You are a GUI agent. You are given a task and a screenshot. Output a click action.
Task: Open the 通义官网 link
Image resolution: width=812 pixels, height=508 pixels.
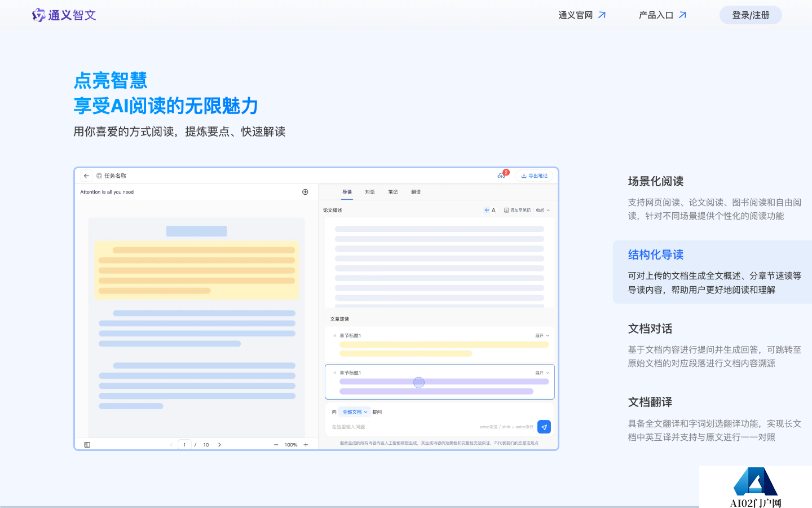tap(582, 15)
